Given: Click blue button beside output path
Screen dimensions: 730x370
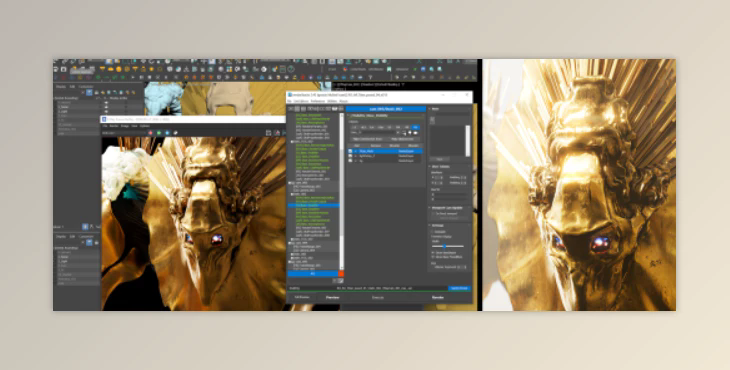Looking at the screenshot, I should (459, 289).
